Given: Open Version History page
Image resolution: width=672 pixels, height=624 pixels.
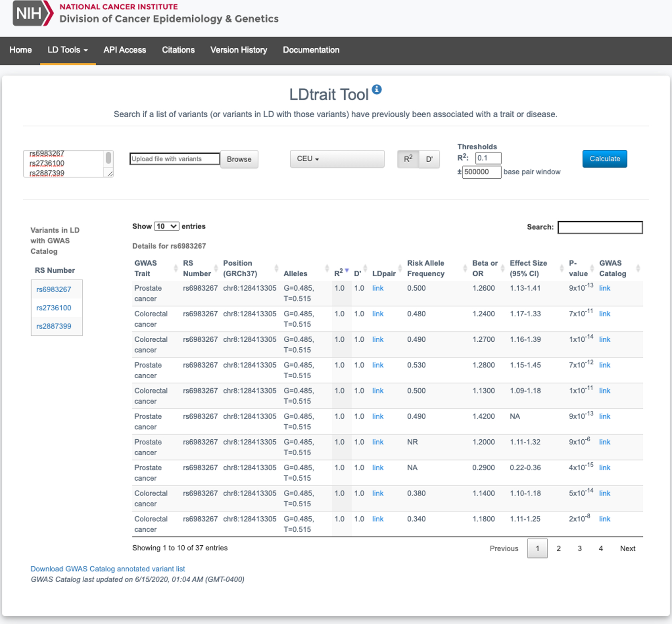Looking at the screenshot, I should coord(238,50).
